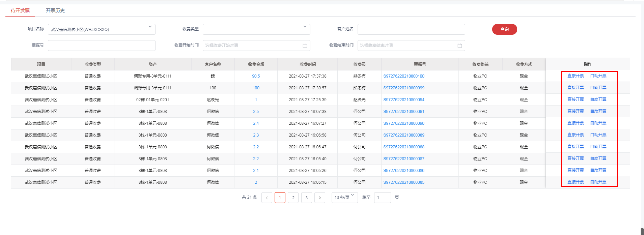This screenshot has height=235, width=644.
Task: Click 直接开票 for receipt ending 0100
Action: pyautogui.click(x=576, y=76)
